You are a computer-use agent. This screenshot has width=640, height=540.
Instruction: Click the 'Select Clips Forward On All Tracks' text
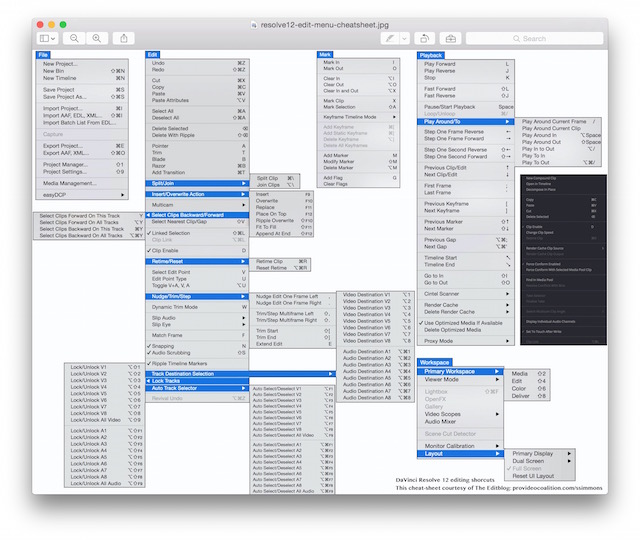pyautogui.click(x=79, y=222)
